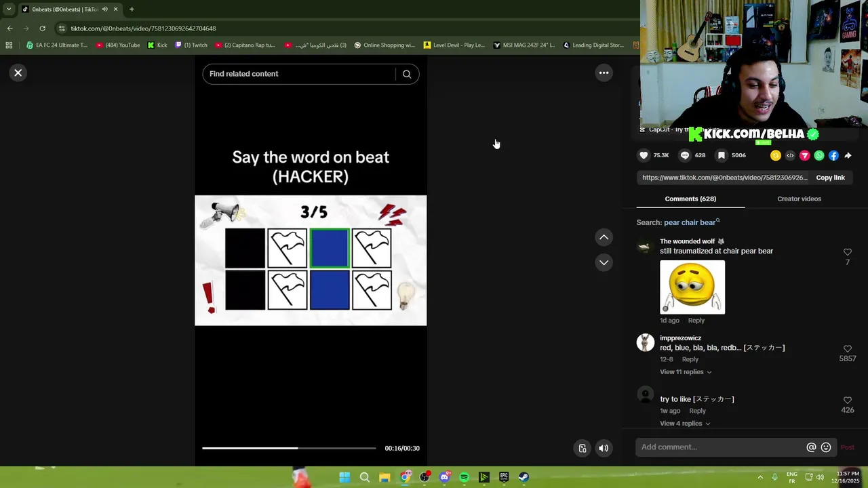Open a new browser tab
The width and height of the screenshot is (868, 488).
pos(132,9)
